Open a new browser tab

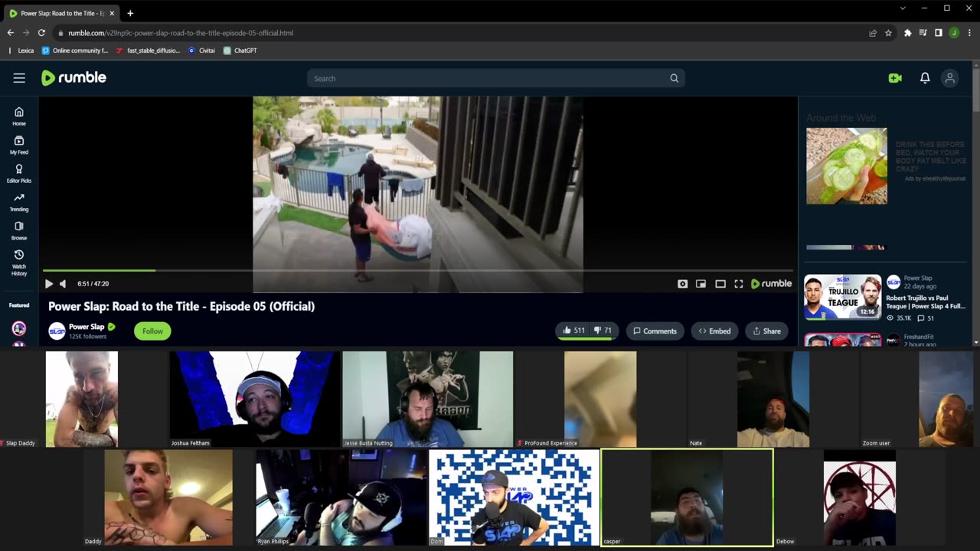[130, 13]
